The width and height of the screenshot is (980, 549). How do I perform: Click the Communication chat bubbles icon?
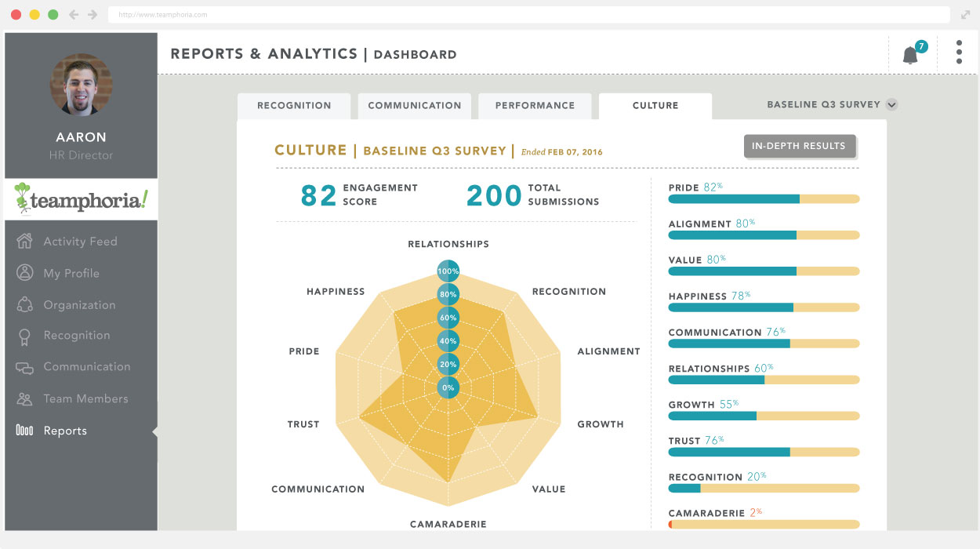[25, 367]
